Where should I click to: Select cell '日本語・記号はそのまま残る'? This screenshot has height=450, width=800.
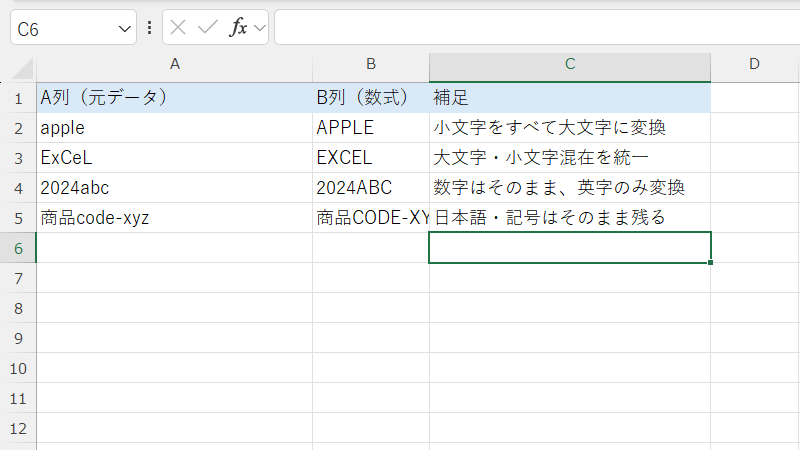(x=570, y=218)
